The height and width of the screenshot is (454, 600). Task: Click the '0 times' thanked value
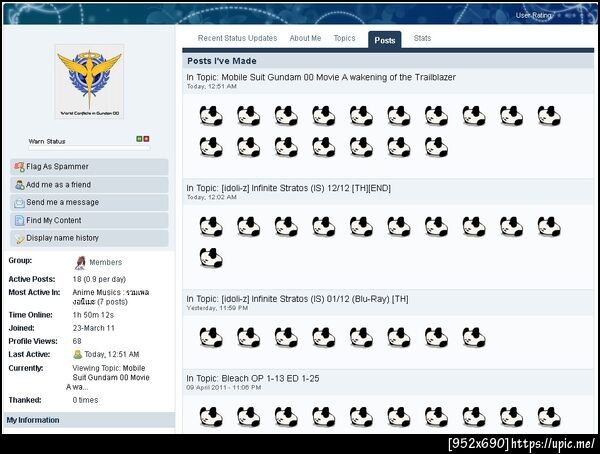point(85,400)
